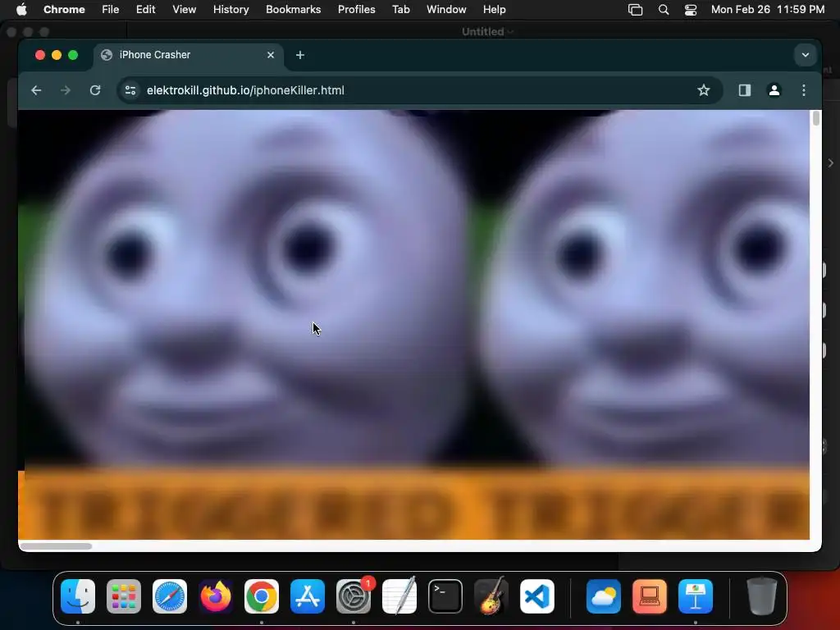Image resolution: width=840 pixels, height=630 pixels.
Task: Open Launchpad from the Dock
Action: 124,596
